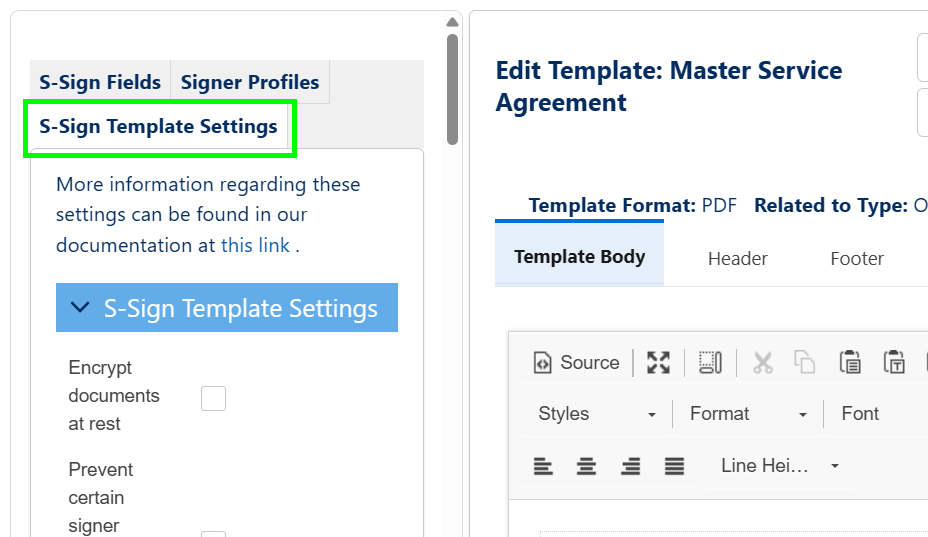The image size is (928, 537).
Task: Align text to the right
Action: [x=631, y=466]
